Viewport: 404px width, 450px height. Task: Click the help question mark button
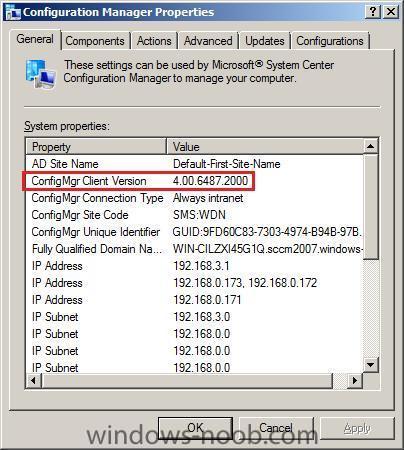pos(373,12)
